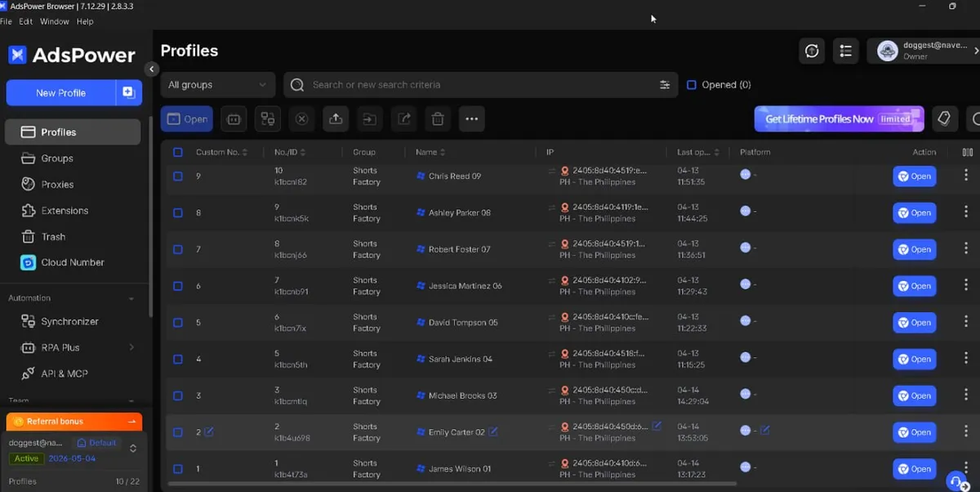Edit the name Emily Carter 02
980x492 pixels.
tap(493, 432)
